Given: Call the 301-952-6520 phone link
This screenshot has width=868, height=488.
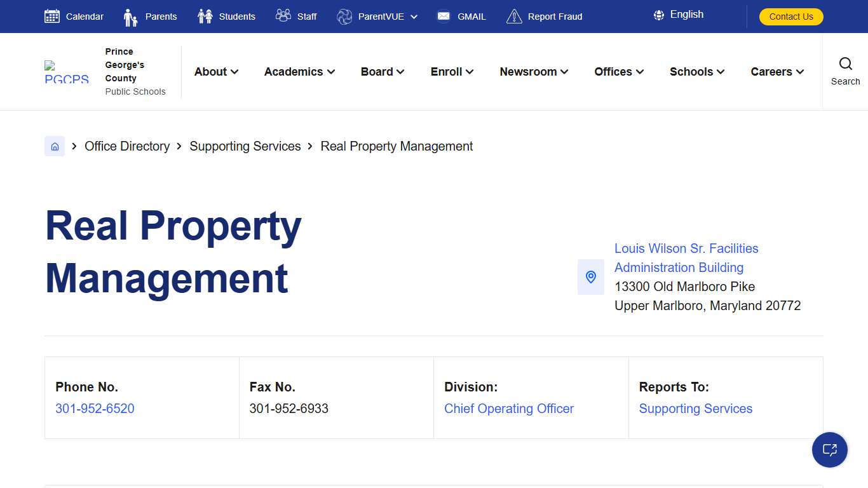Looking at the screenshot, I should (95, 409).
